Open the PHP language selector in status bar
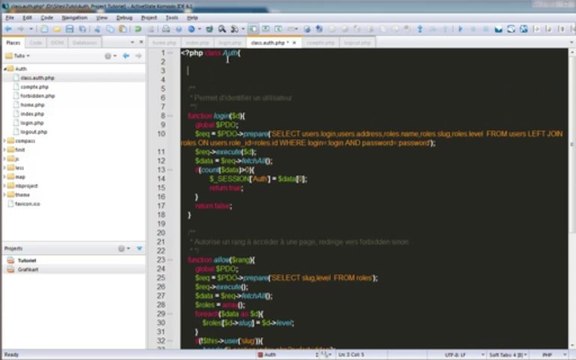 point(551,355)
